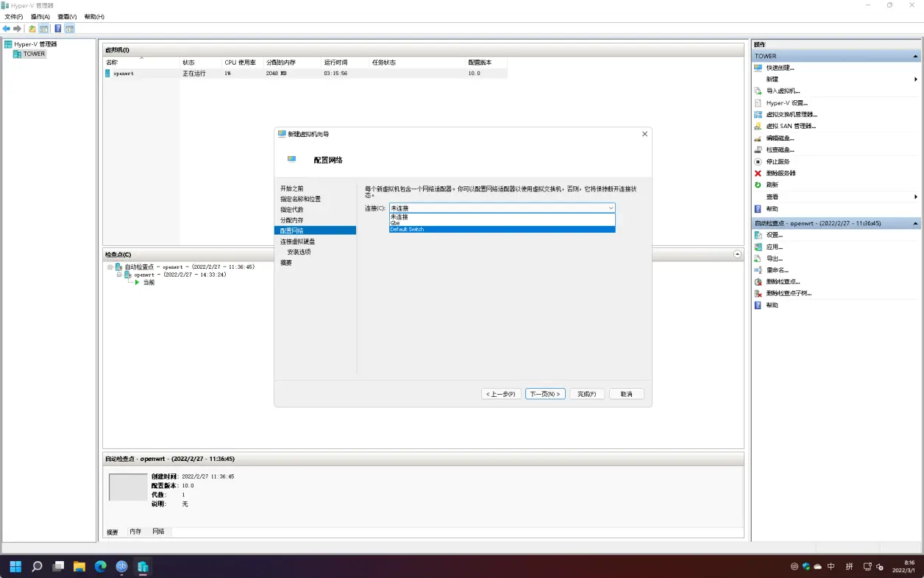Select the Hyper-V 管理器 root tree node
This screenshot has width=924, height=578.
point(35,44)
